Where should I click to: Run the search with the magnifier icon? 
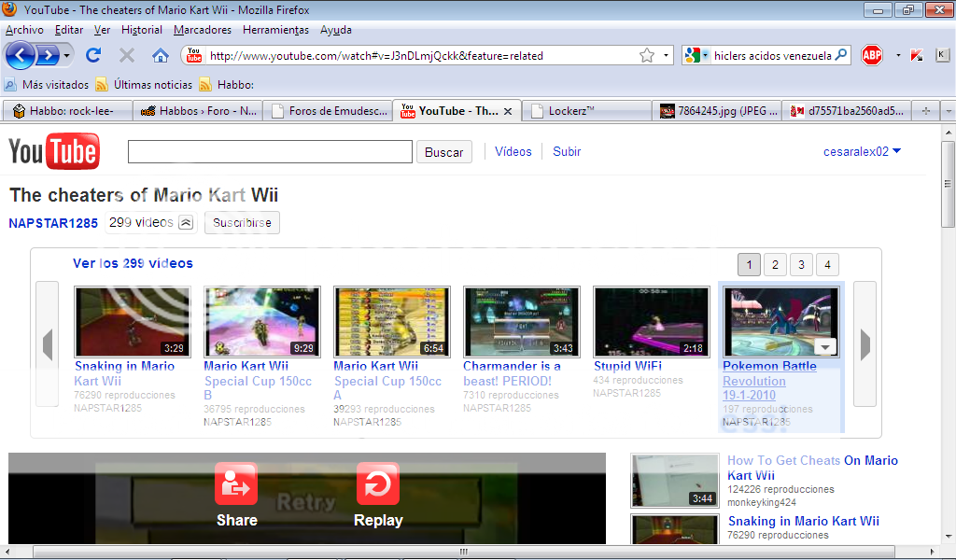tap(841, 55)
